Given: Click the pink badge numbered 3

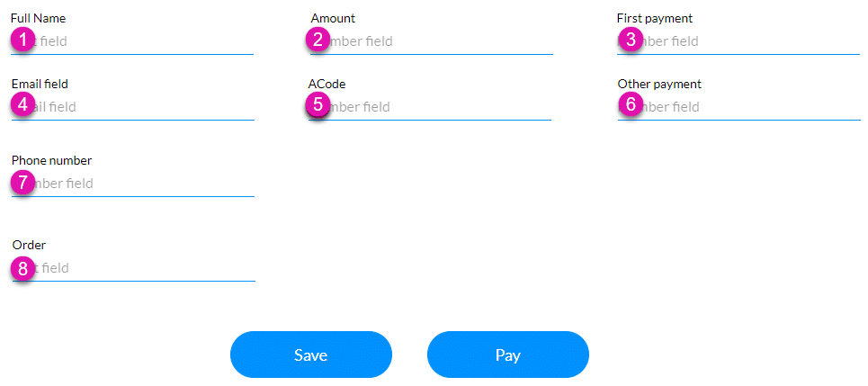Looking at the screenshot, I should tap(631, 40).
